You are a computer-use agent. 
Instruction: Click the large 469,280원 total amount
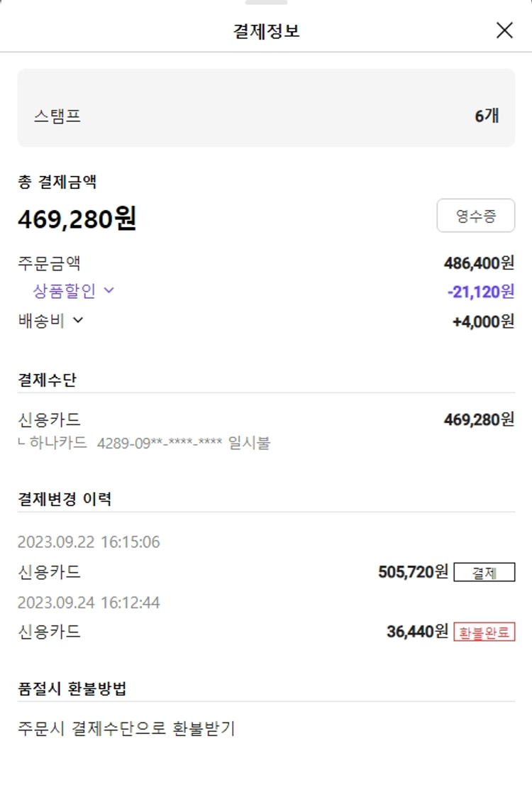point(77,219)
